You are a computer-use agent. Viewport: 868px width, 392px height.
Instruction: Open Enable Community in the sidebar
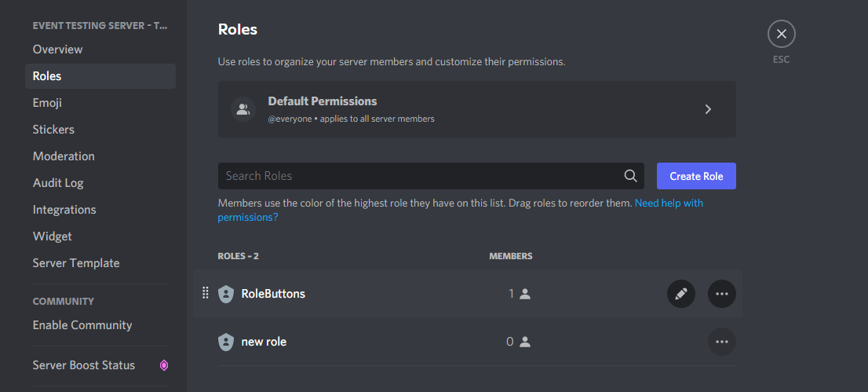tap(82, 325)
